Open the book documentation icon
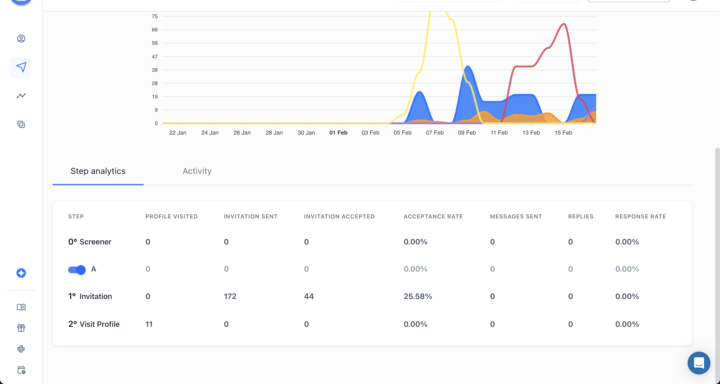 coord(21,307)
